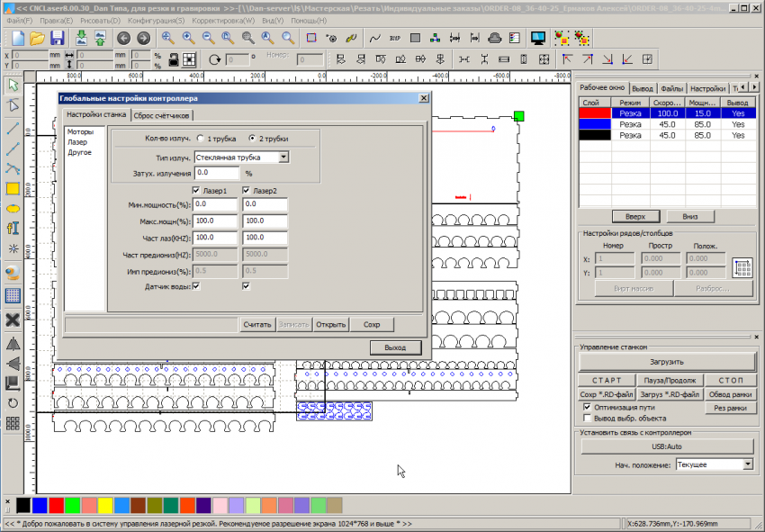Image resolution: width=765 pixels, height=532 pixels.
Task: Click the 'С Т А Р Т' button
Action: pyautogui.click(x=607, y=381)
